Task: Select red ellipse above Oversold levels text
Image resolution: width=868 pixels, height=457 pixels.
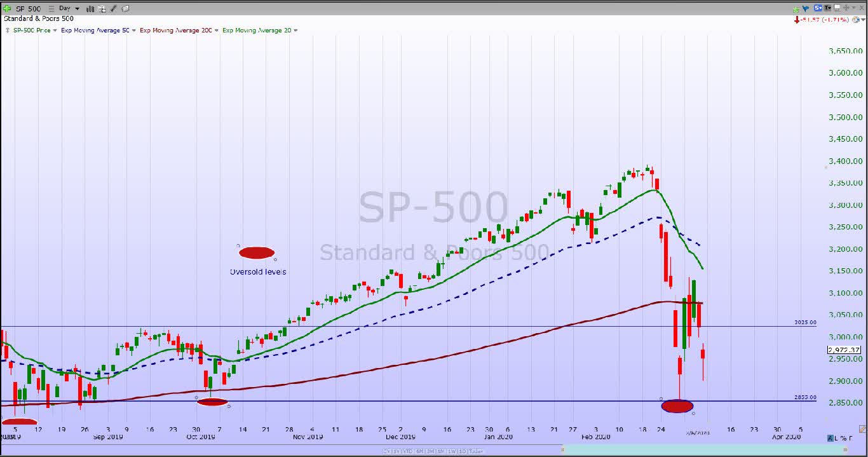Action: point(257,253)
